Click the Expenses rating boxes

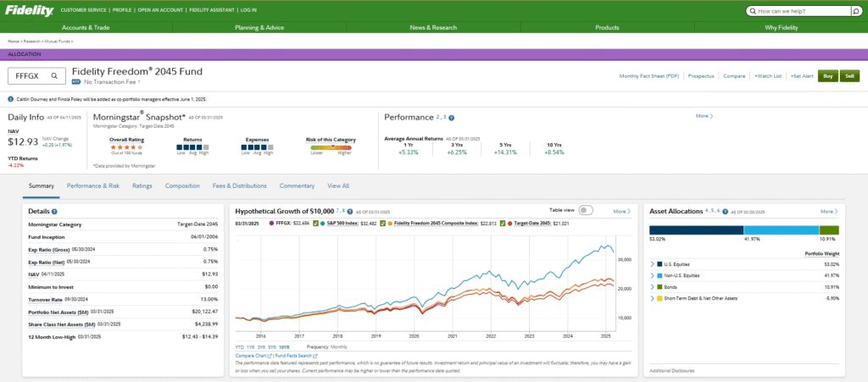pyautogui.click(x=258, y=147)
